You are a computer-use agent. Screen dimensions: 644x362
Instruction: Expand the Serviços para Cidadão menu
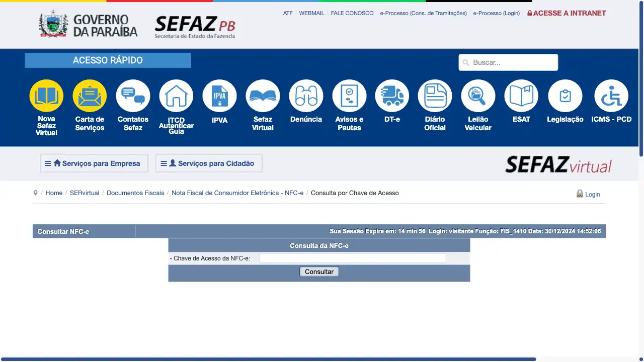point(209,163)
